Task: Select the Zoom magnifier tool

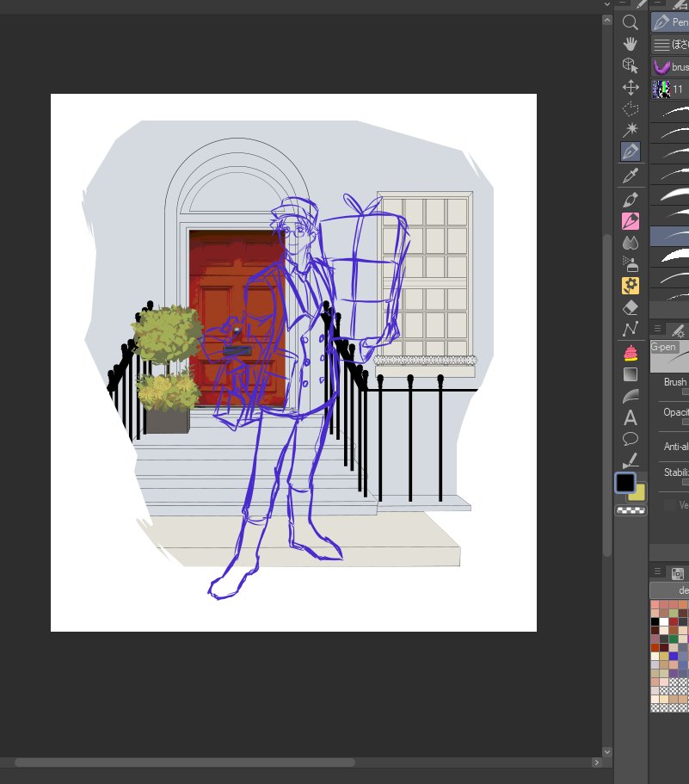Action: pyautogui.click(x=630, y=22)
